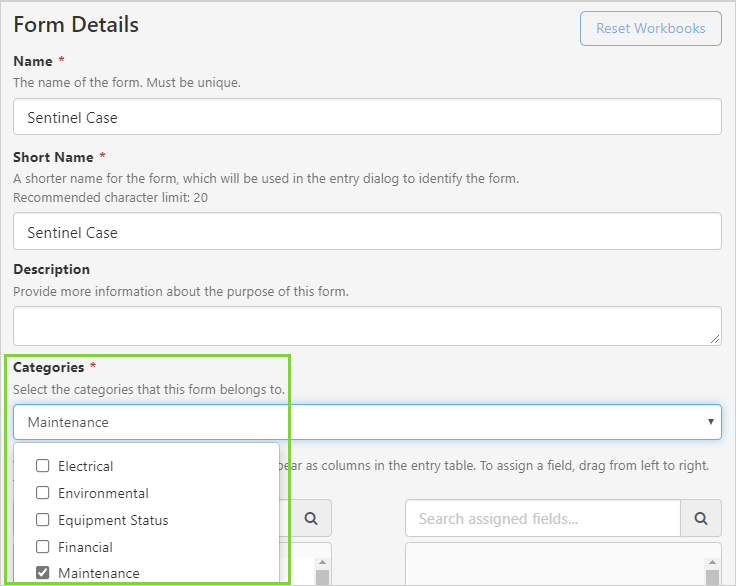Click the Categories dropdown arrow
Image resolution: width=736 pixels, height=586 pixels.
pos(711,422)
